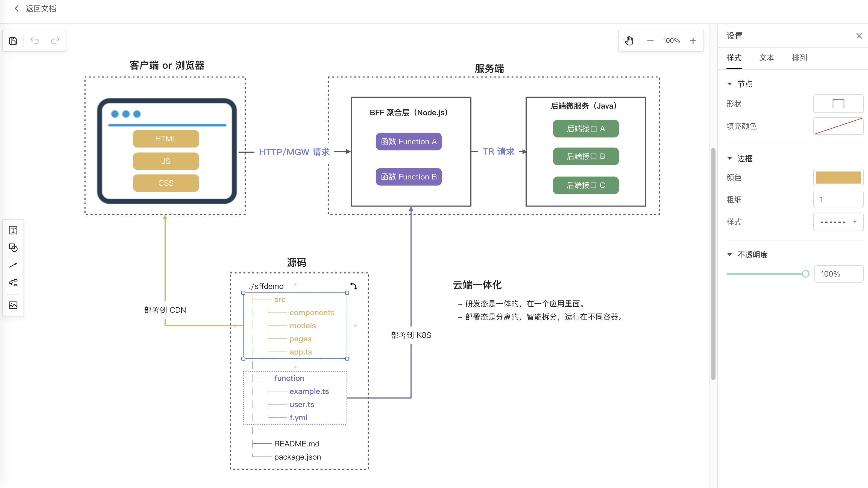Select the hand pan tool
This screenshot has height=488, width=868.
[629, 41]
